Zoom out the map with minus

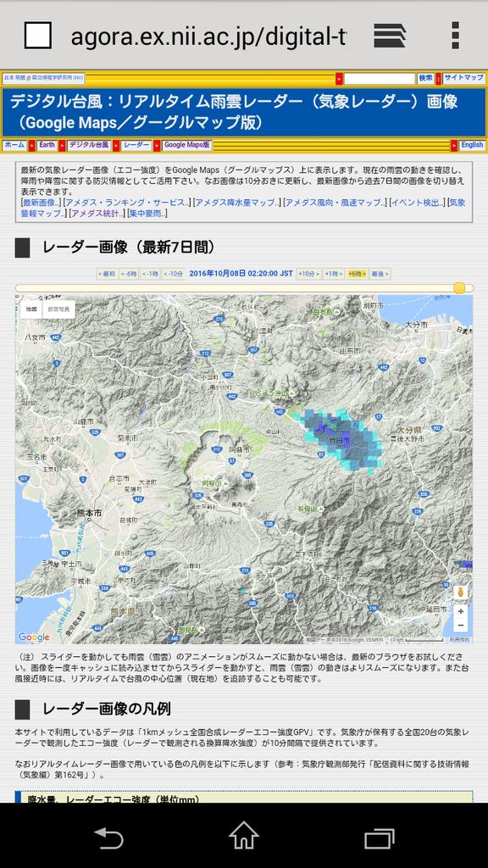460,625
